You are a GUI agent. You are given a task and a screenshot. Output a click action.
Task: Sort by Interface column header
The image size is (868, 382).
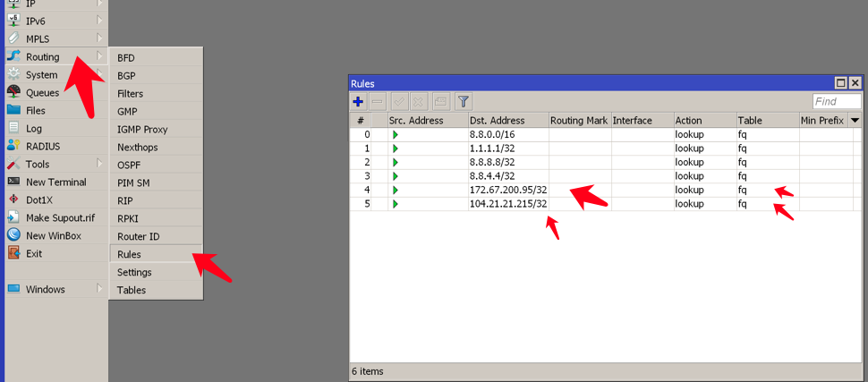642,120
